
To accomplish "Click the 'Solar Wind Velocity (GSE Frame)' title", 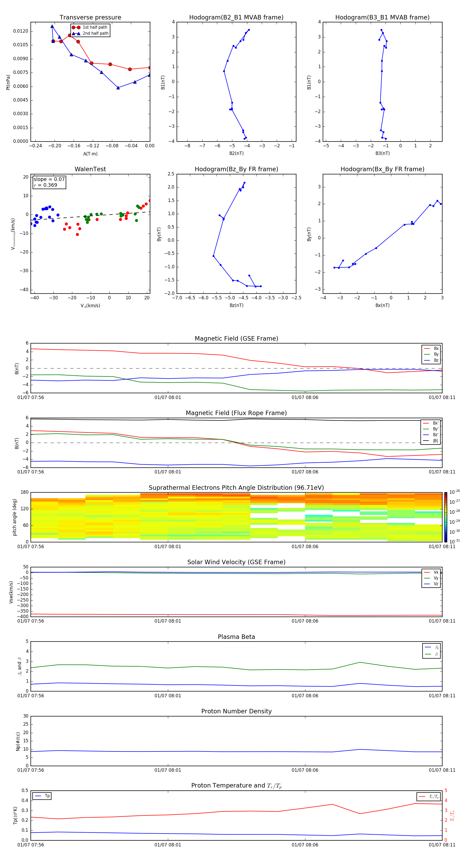I will pyautogui.click(x=236, y=562).
